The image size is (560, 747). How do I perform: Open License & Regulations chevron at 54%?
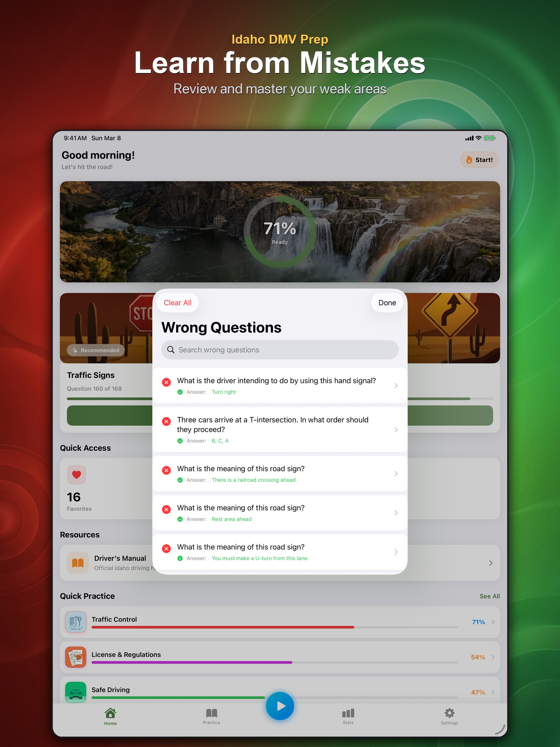point(493,657)
